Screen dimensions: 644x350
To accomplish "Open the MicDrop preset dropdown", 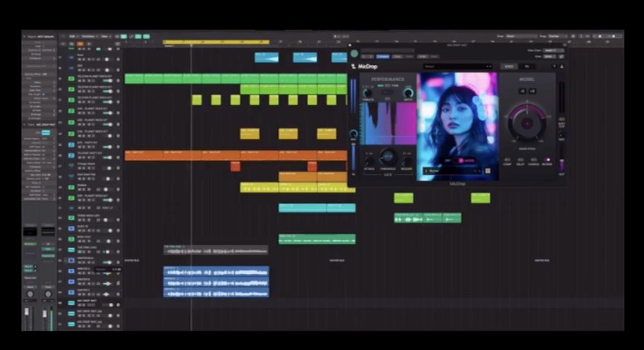I will (x=457, y=66).
